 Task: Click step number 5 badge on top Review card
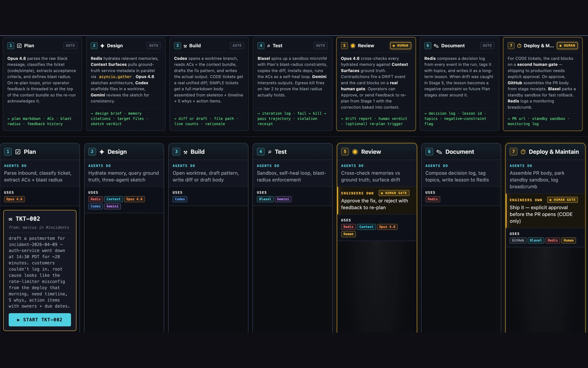[x=344, y=46]
